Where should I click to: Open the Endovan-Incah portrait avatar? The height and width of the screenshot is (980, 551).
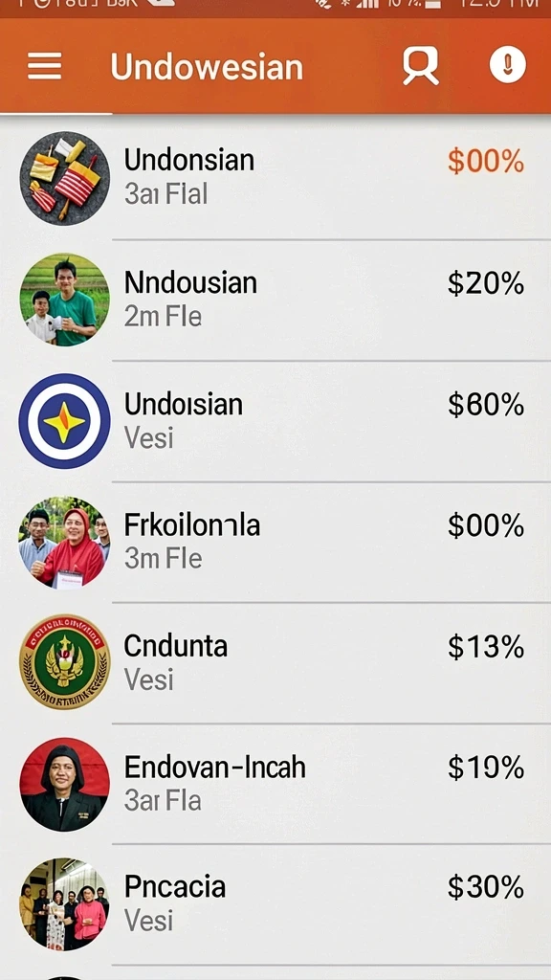[64, 785]
